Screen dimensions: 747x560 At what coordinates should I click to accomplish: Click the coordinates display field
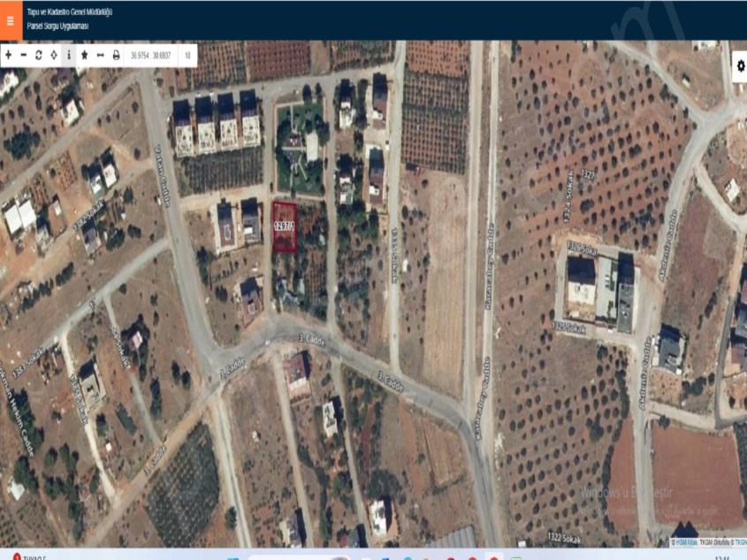coord(150,55)
